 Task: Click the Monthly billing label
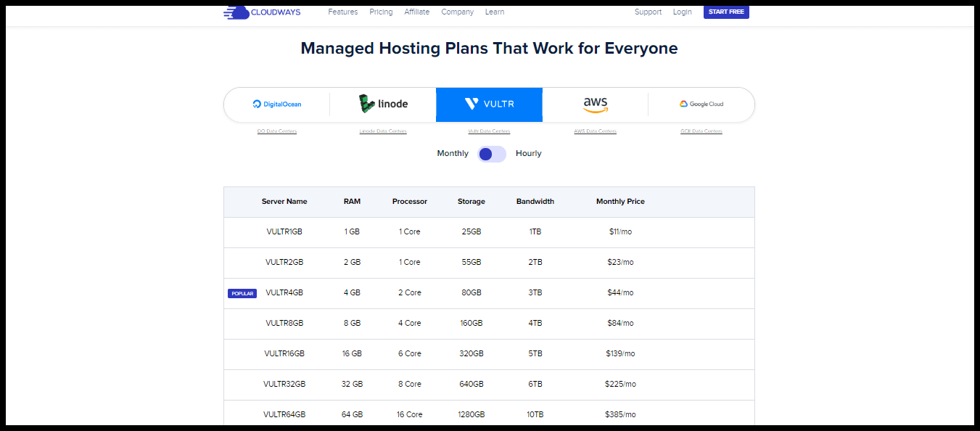pos(453,154)
